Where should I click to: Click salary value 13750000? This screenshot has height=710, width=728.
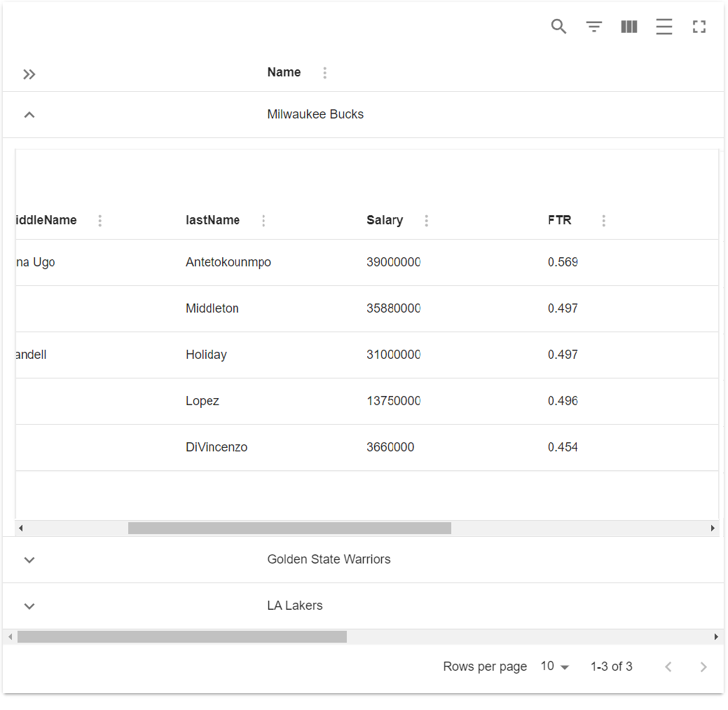[x=393, y=401]
